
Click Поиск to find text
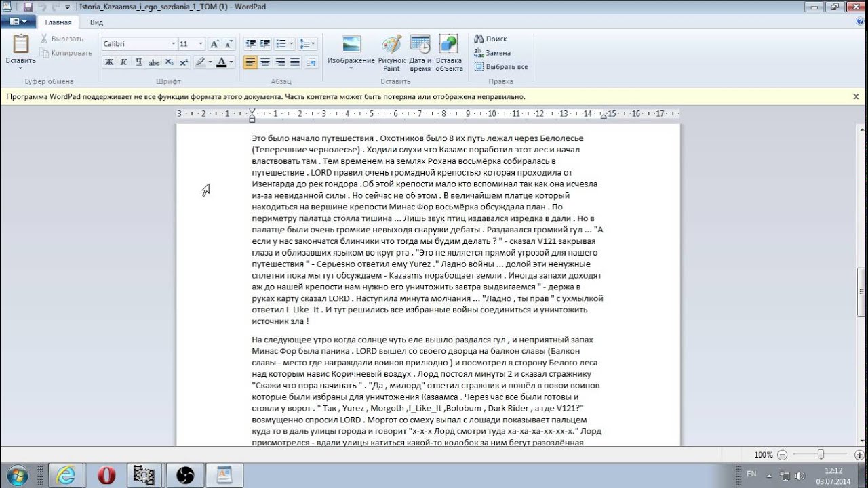click(x=491, y=39)
